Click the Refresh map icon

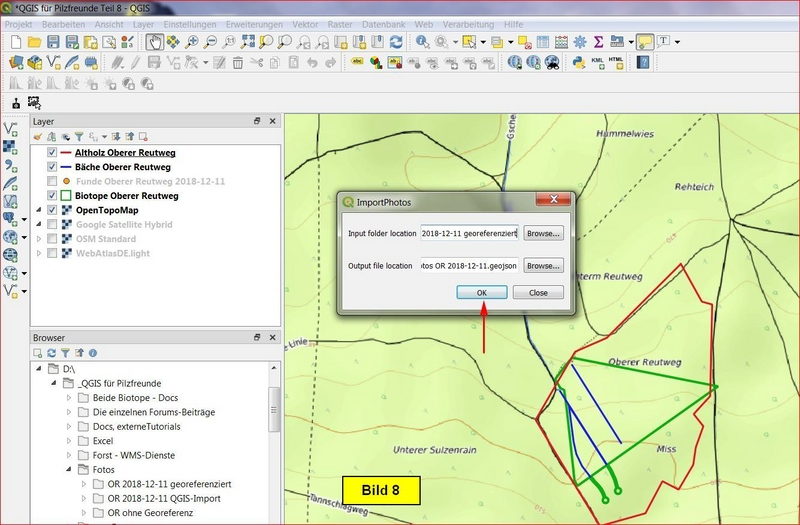[396, 42]
